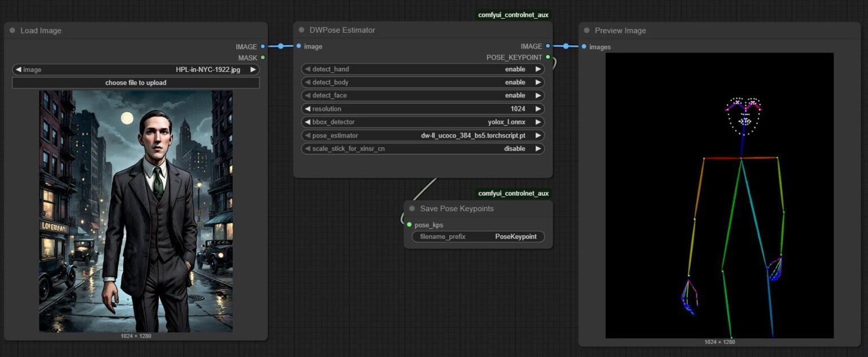The image size is (868, 357).
Task: Click the comfyui_controlnet_aux badge above DWPose Estimator
Action: [x=513, y=15]
